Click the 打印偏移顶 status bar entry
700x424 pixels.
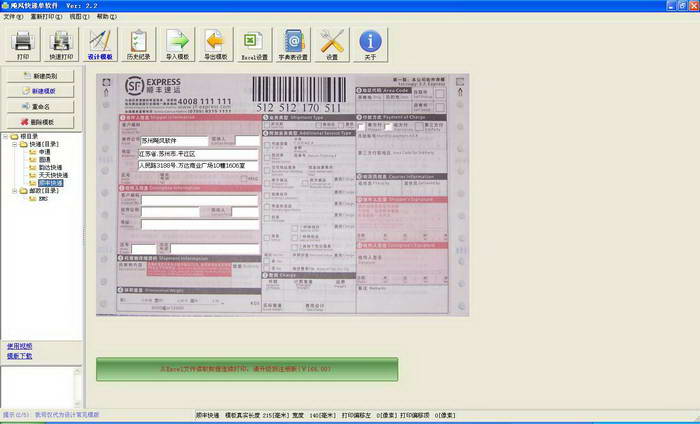coord(428,416)
